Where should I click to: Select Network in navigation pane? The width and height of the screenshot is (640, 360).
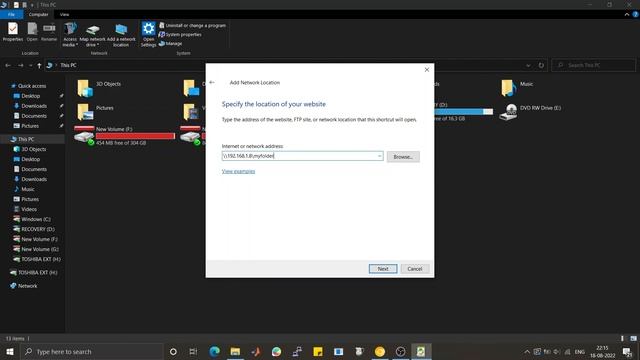point(27,286)
